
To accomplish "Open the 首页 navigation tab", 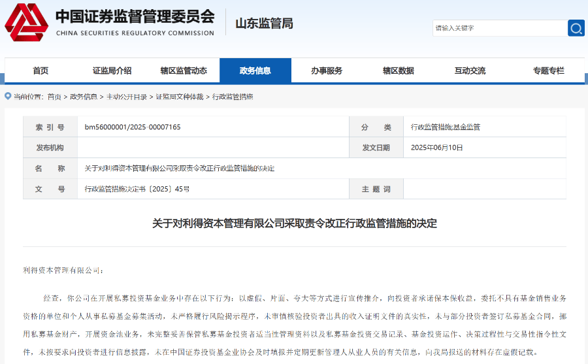I will [41, 71].
